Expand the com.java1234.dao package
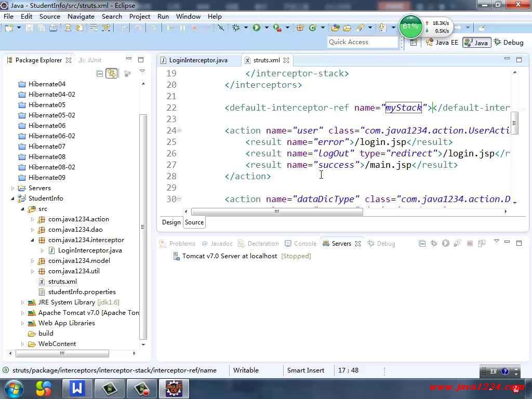The image size is (532, 399). 32,230
